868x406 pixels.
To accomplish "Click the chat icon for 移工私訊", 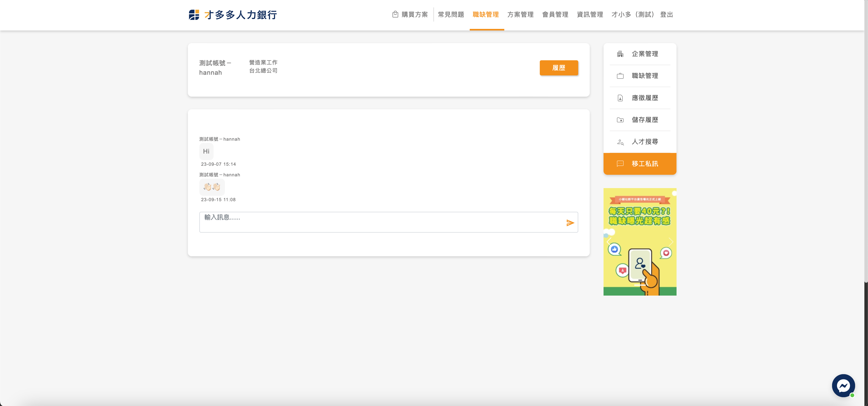I will (x=620, y=164).
